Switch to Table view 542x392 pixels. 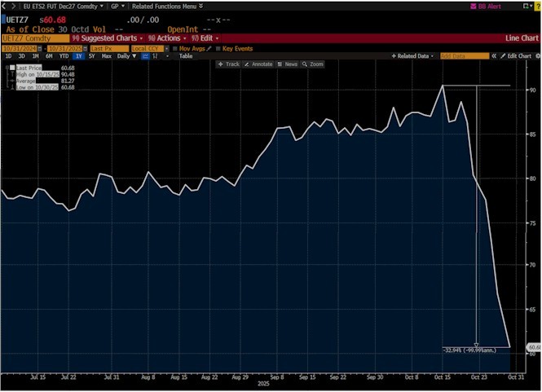point(186,56)
